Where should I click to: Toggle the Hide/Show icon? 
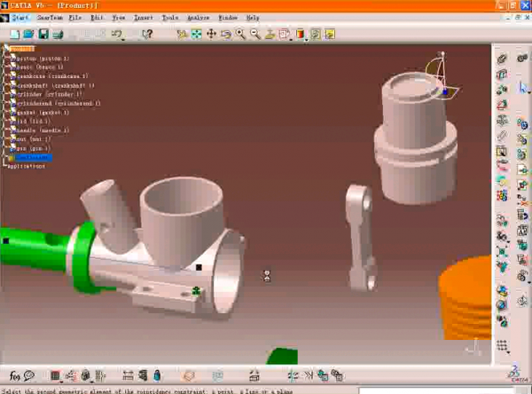[x=315, y=34]
